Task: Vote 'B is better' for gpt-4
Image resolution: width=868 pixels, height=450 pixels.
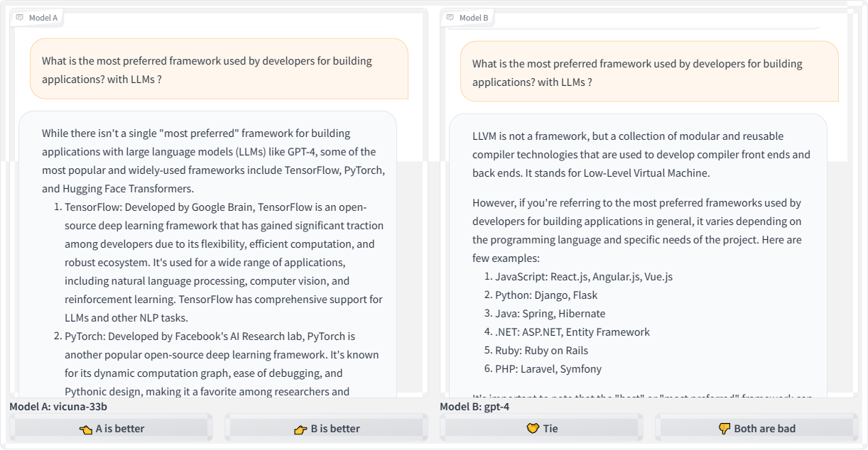Action: [326, 428]
